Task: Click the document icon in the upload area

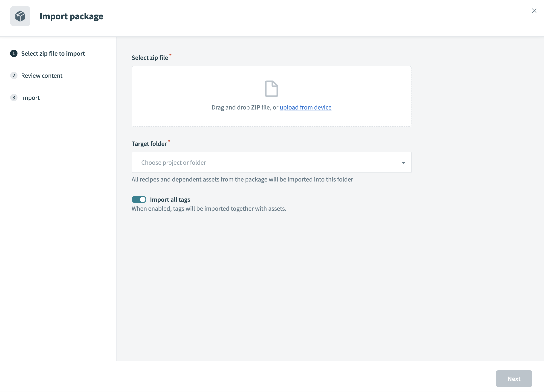Action: coord(271,88)
